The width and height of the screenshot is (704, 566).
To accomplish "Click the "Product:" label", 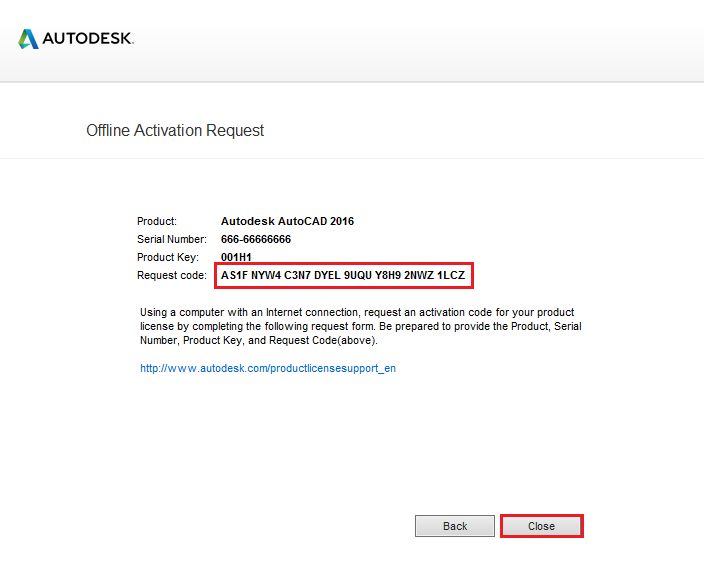I will (157, 221).
